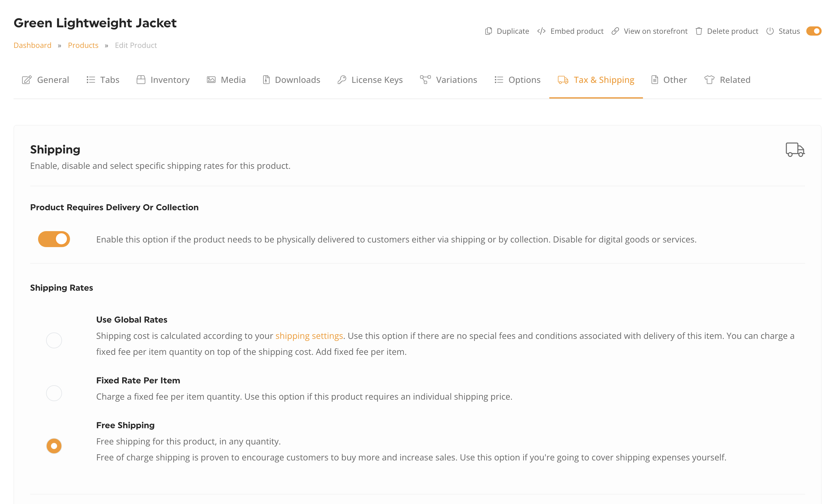This screenshot has height=504, width=837.
Task: Click the shipping truck icon in Shipping panel
Action: coord(795,149)
